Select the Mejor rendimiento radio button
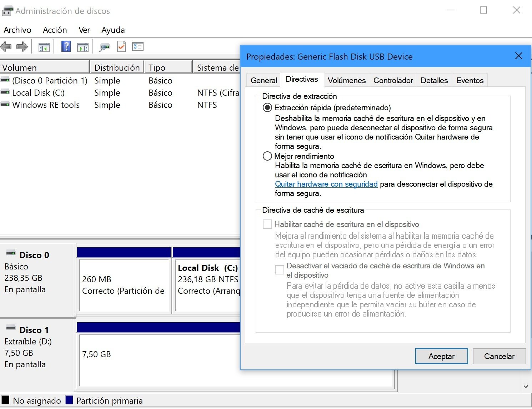This screenshot has width=532, height=409. pos(267,156)
